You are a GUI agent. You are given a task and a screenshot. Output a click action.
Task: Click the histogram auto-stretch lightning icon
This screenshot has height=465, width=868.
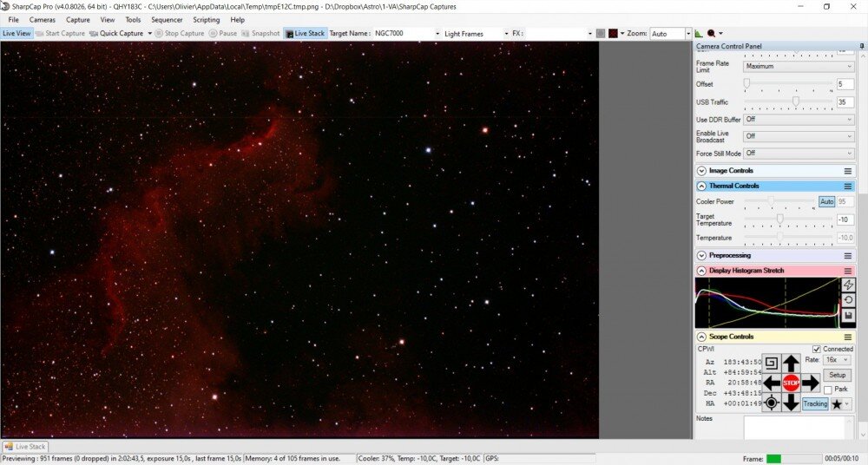[x=848, y=285]
